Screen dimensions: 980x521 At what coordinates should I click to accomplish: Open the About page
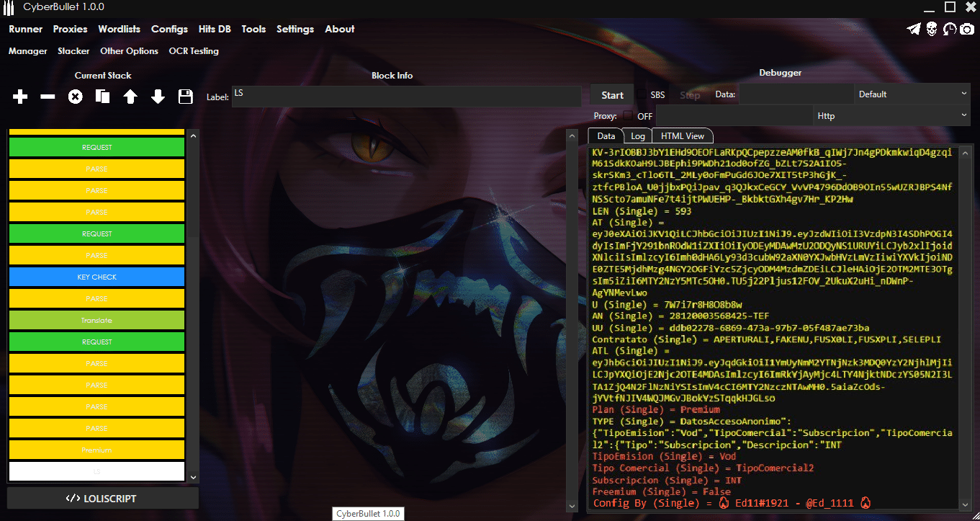click(x=340, y=30)
